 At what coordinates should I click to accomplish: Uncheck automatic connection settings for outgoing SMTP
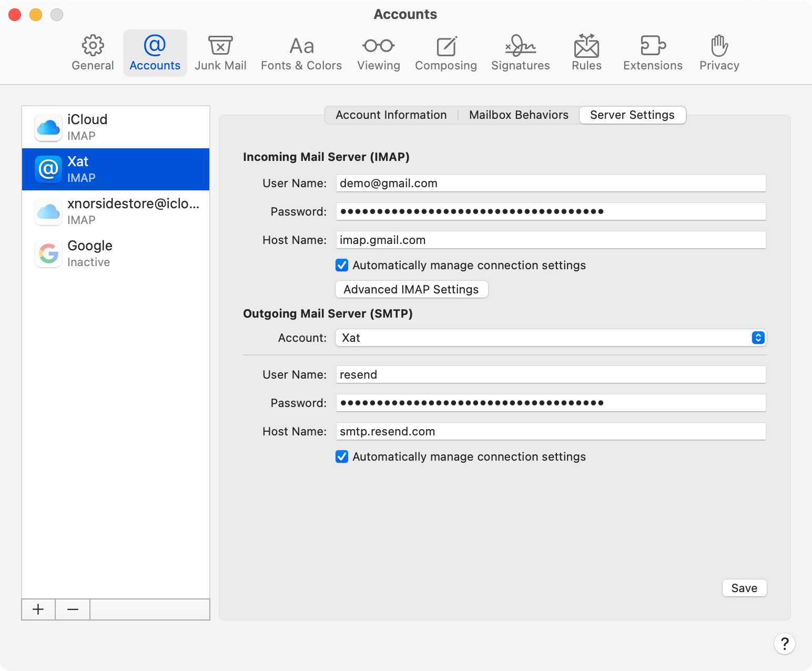tap(342, 456)
